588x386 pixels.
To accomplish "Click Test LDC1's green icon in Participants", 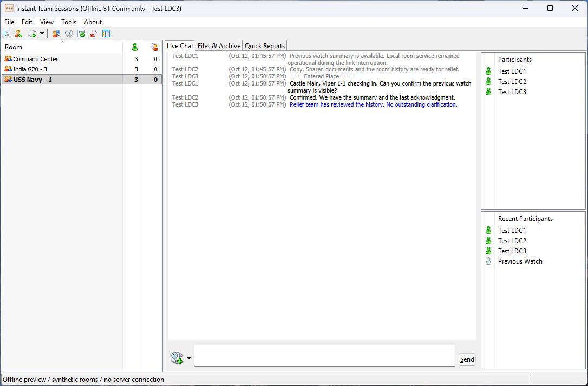I will tap(488, 71).
